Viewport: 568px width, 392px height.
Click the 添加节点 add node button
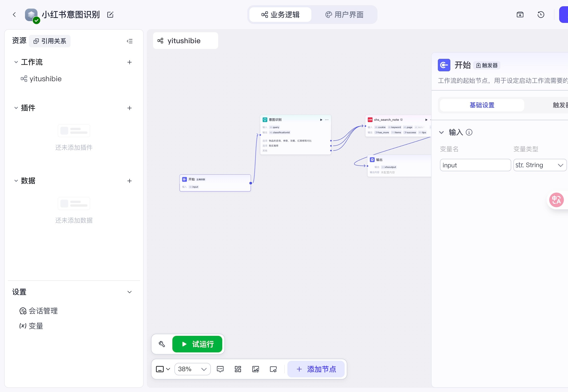click(x=316, y=369)
